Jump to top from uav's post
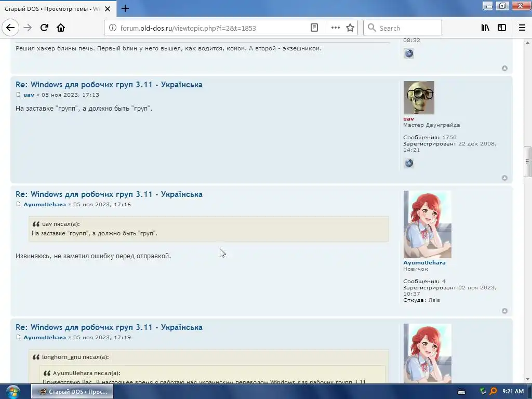532x399 pixels. [504, 178]
